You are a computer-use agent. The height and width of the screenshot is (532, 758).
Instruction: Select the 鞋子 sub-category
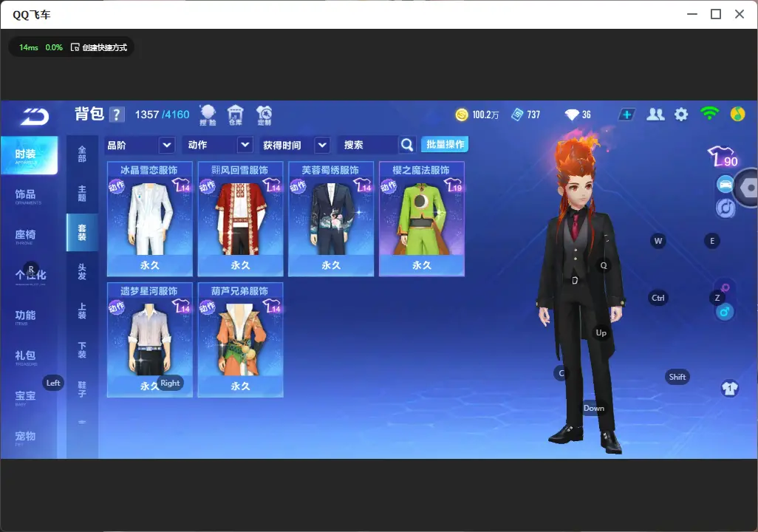click(82, 389)
